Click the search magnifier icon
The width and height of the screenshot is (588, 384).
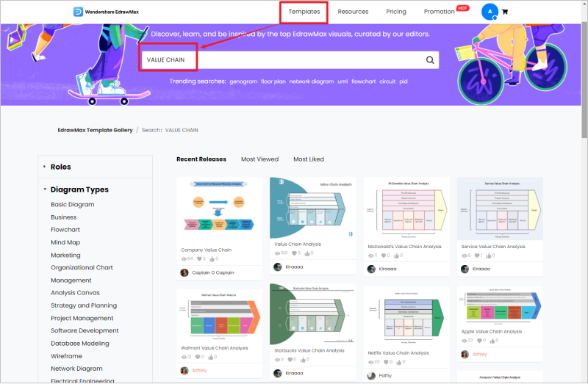click(x=430, y=60)
